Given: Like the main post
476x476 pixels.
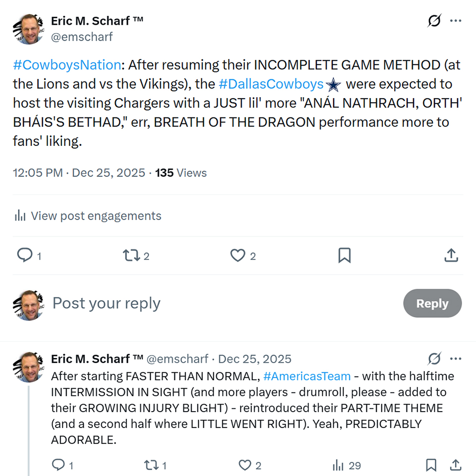Looking at the screenshot, I should (238, 255).
